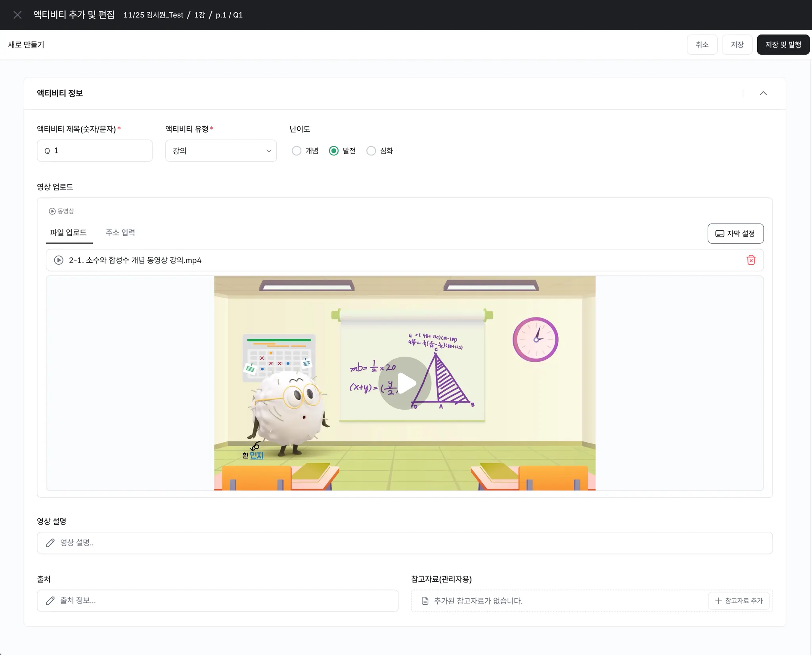The image size is (812, 655).
Task: Click the document icon in 참고자료 area
Action: 425,601
